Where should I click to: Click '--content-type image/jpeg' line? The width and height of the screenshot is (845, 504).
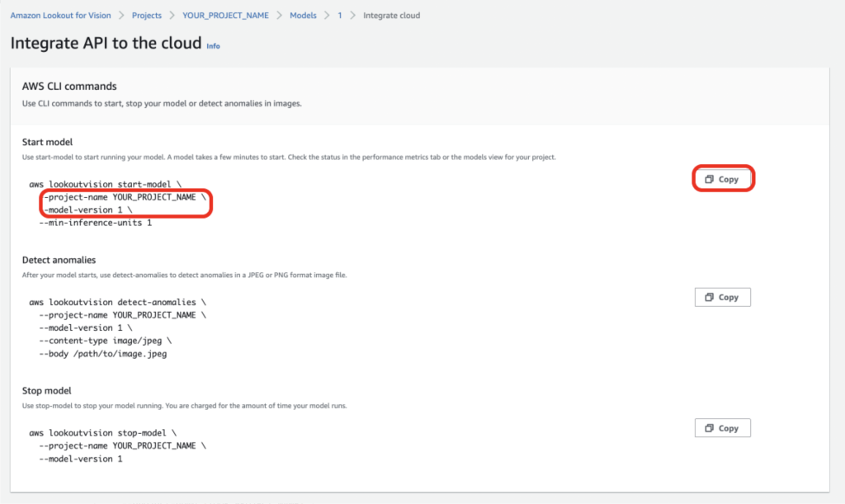[105, 341]
